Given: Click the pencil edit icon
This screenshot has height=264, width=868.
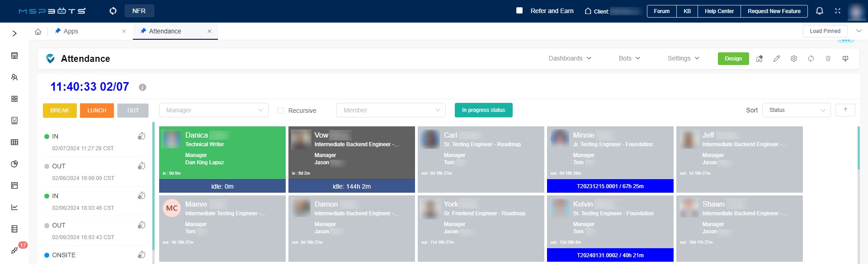Looking at the screenshot, I should point(776,59).
